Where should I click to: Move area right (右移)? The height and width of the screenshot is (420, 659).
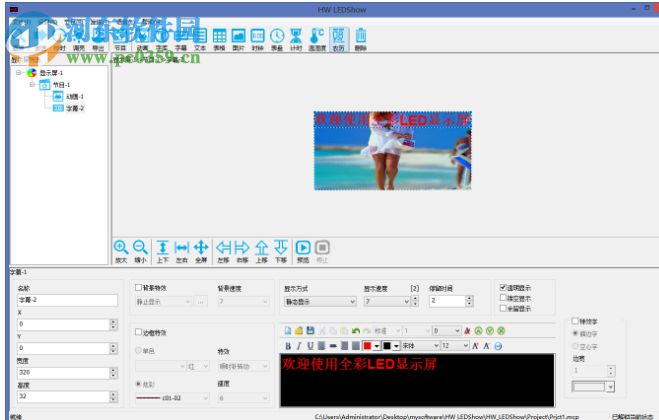pos(243,251)
